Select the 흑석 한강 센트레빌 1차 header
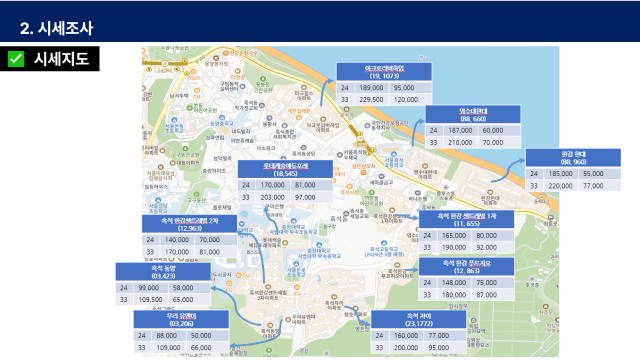The image size is (640, 360). (x=466, y=220)
